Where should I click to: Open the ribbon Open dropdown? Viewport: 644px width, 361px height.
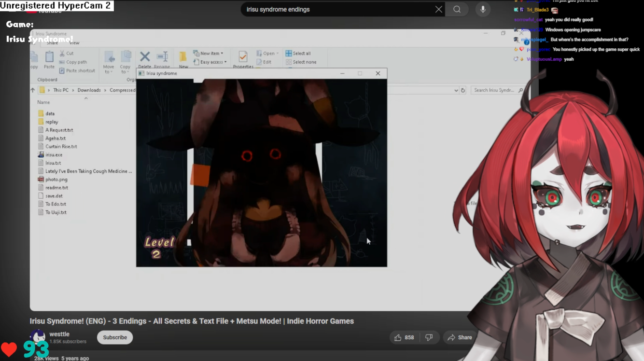pyautogui.click(x=267, y=53)
